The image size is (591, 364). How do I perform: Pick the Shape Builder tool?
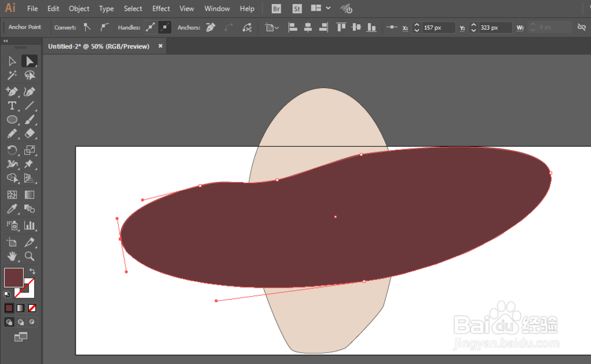tap(12, 178)
